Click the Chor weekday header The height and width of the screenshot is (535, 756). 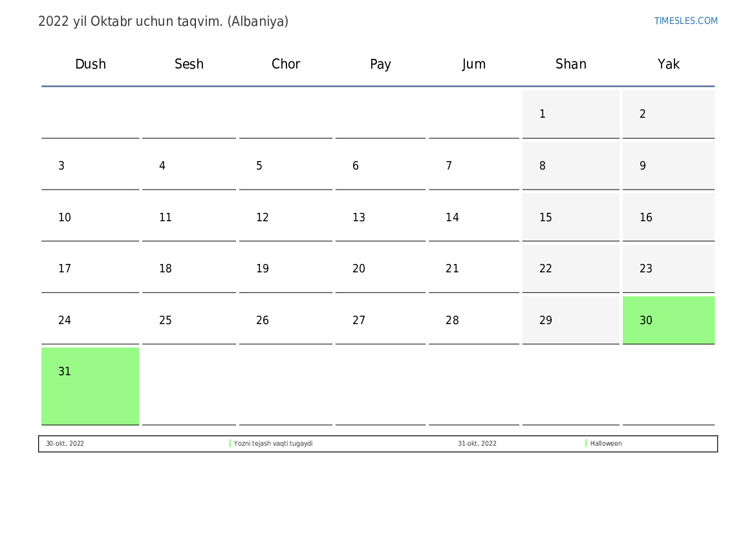click(x=286, y=64)
